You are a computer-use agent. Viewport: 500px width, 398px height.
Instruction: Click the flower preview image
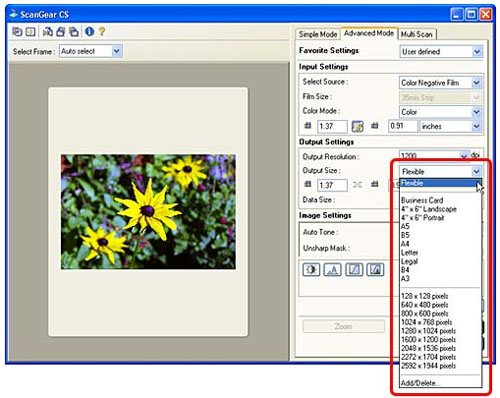click(148, 212)
